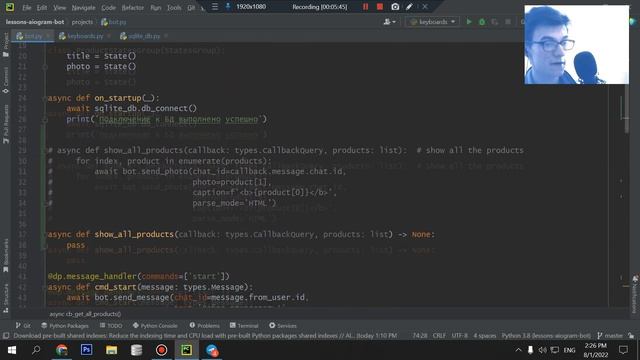This screenshot has width=640, height=360.
Task: Click the line-column position 74:28 indicator
Action: tap(420, 336)
